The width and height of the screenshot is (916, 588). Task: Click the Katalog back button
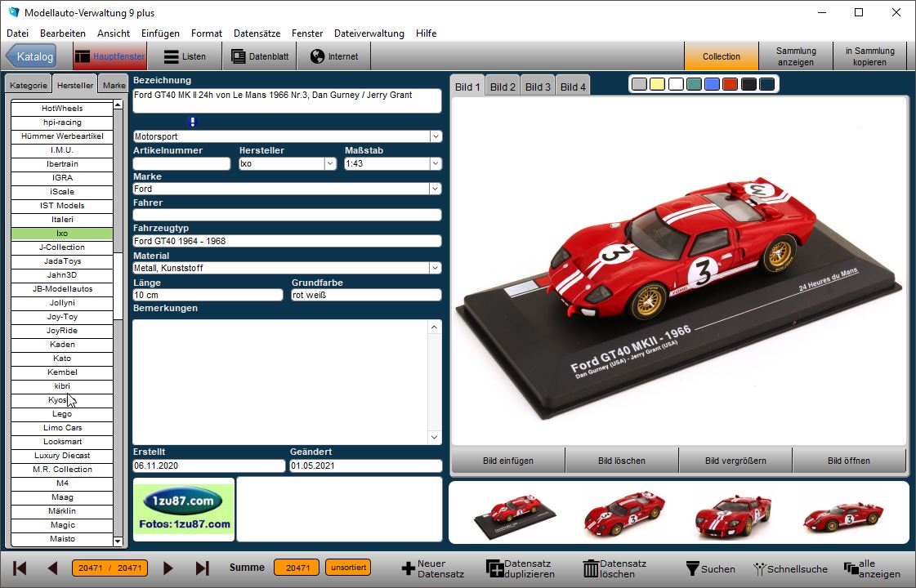31,56
